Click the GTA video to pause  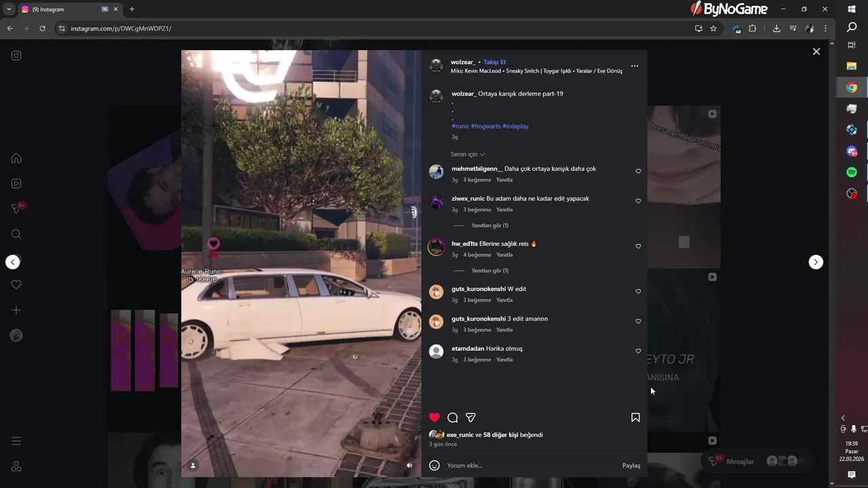click(x=301, y=263)
